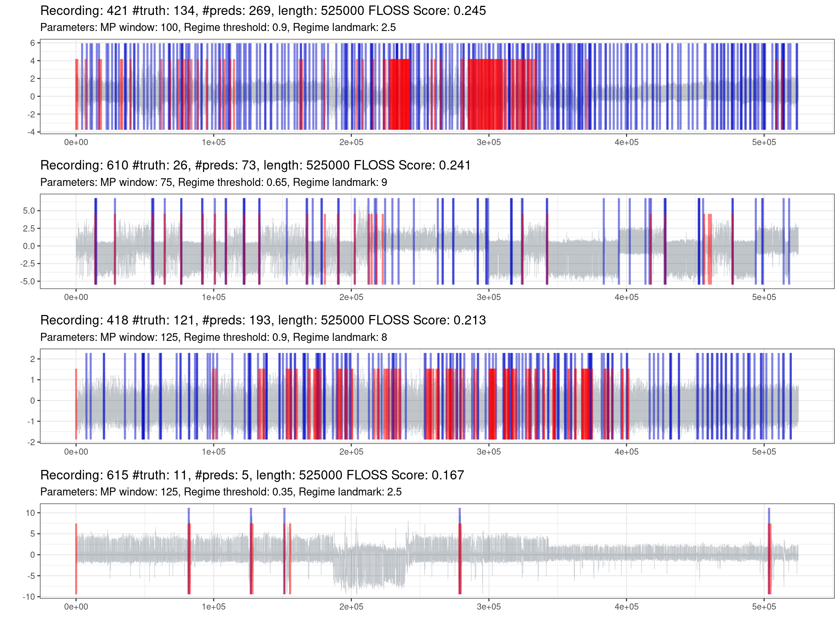Click the 4e+05 axis label under Recording 610
840x630 pixels.
click(x=627, y=297)
